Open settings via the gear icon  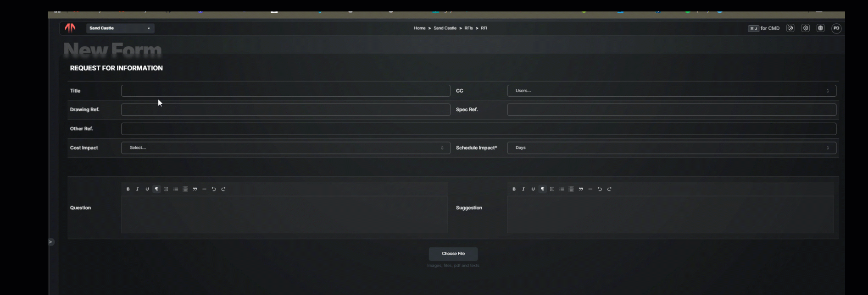tap(805, 28)
